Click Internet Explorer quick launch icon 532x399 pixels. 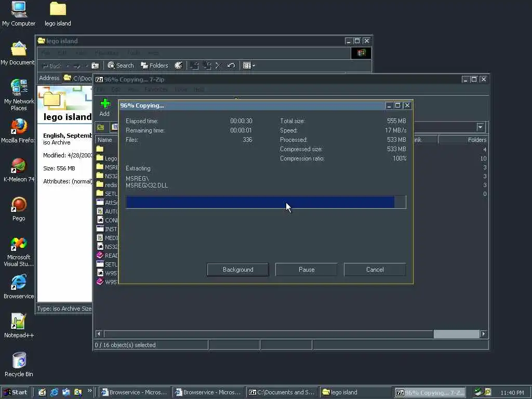54,392
